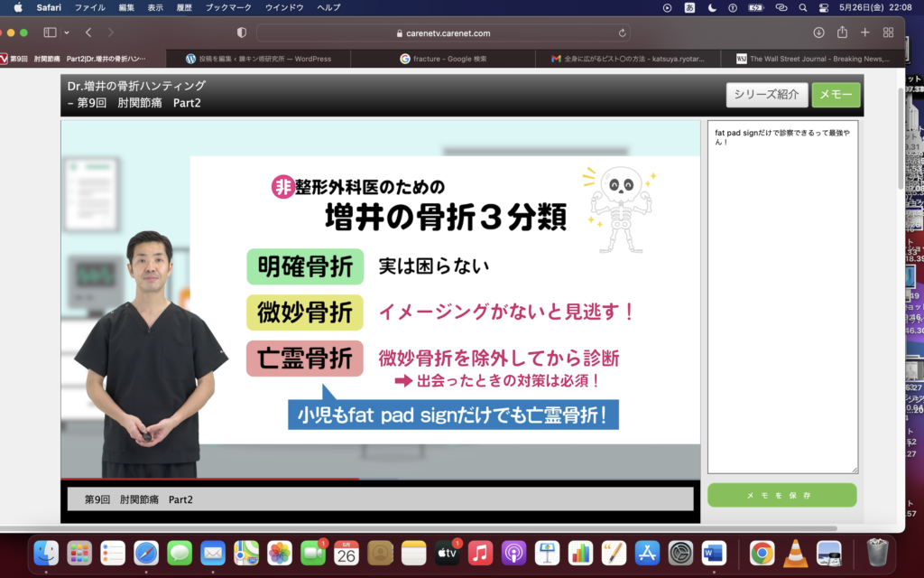Click the red video progress bar

(209, 478)
